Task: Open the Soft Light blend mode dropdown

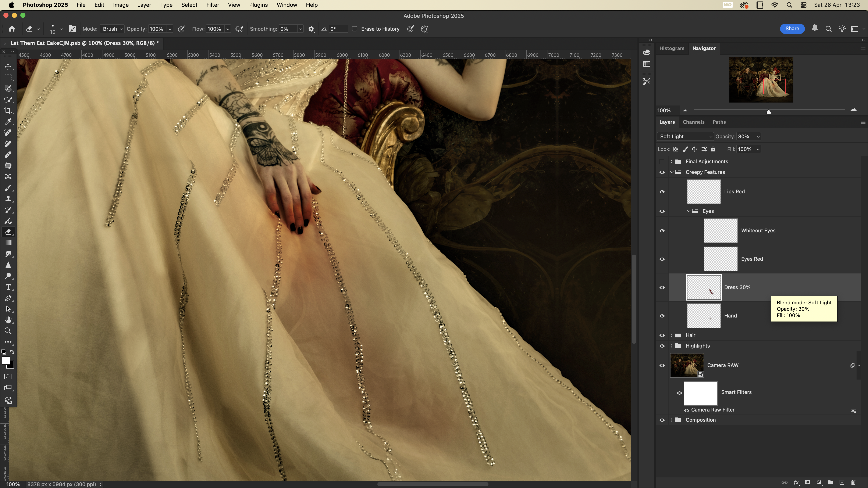Action: point(685,136)
